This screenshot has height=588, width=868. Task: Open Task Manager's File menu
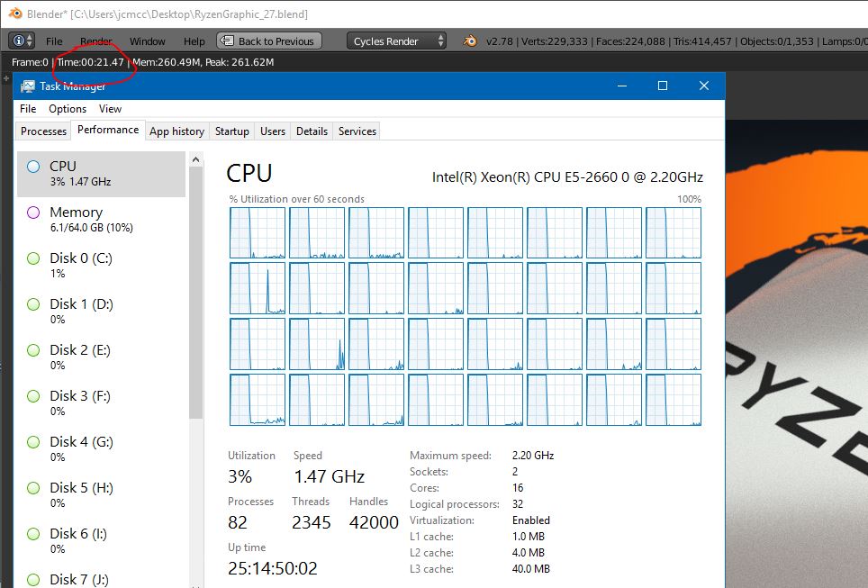(28, 109)
